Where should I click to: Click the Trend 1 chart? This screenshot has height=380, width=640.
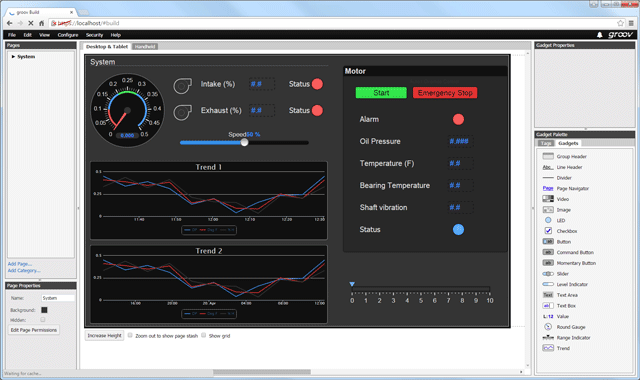(209, 200)
